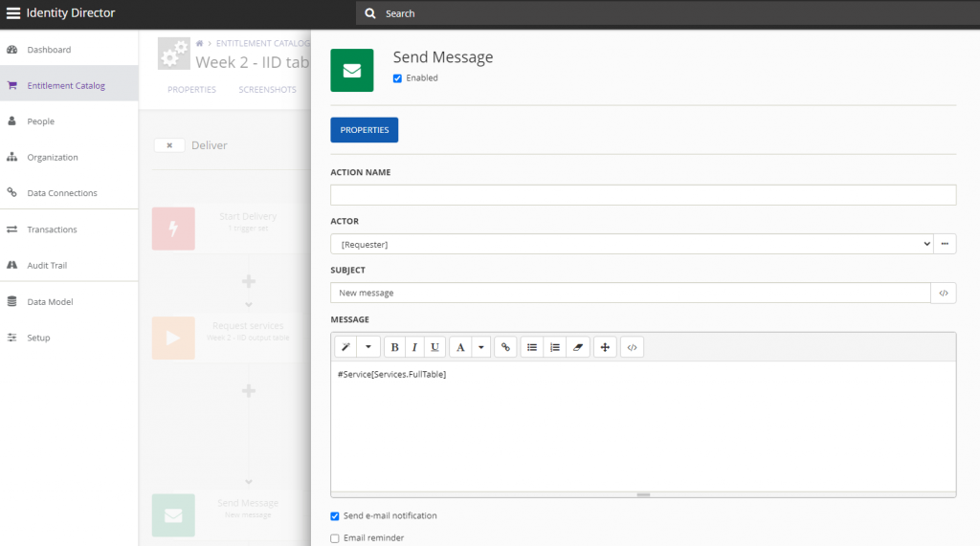Check the Email reminder checkbox

point(335,538)
